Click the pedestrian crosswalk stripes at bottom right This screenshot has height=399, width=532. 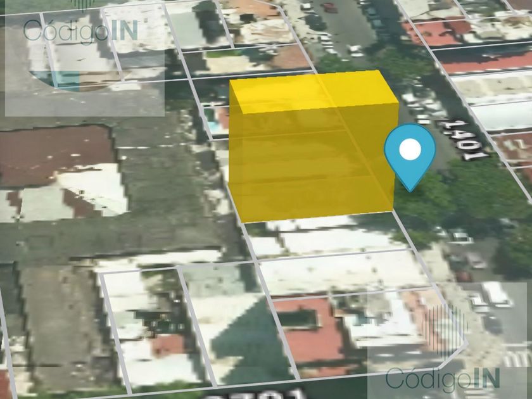click(518, 355)
